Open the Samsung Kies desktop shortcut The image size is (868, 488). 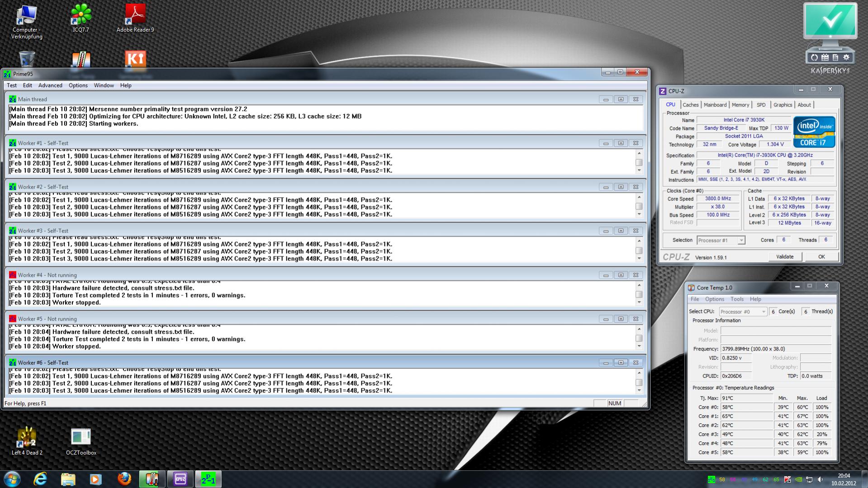click(135, 59)
